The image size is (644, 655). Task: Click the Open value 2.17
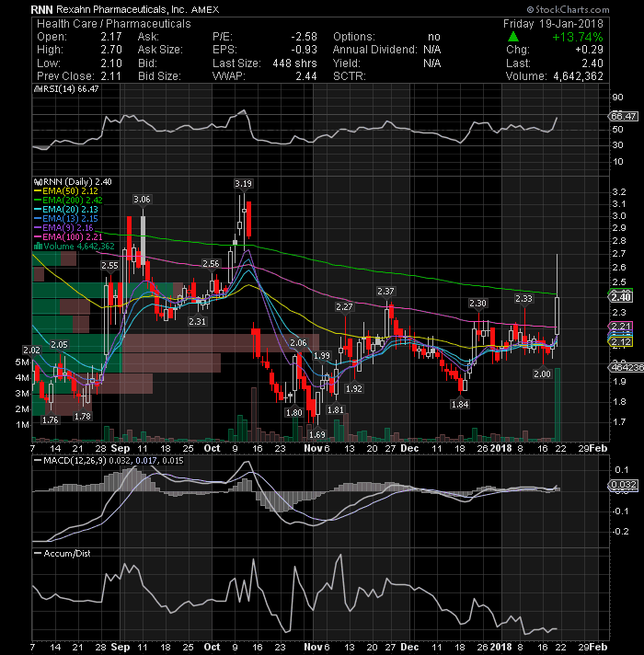coord(111,37)
